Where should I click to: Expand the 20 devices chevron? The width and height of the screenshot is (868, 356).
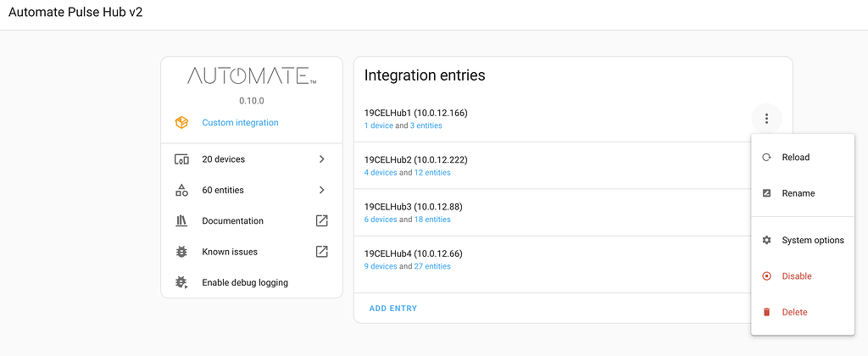tap(321, 159)
